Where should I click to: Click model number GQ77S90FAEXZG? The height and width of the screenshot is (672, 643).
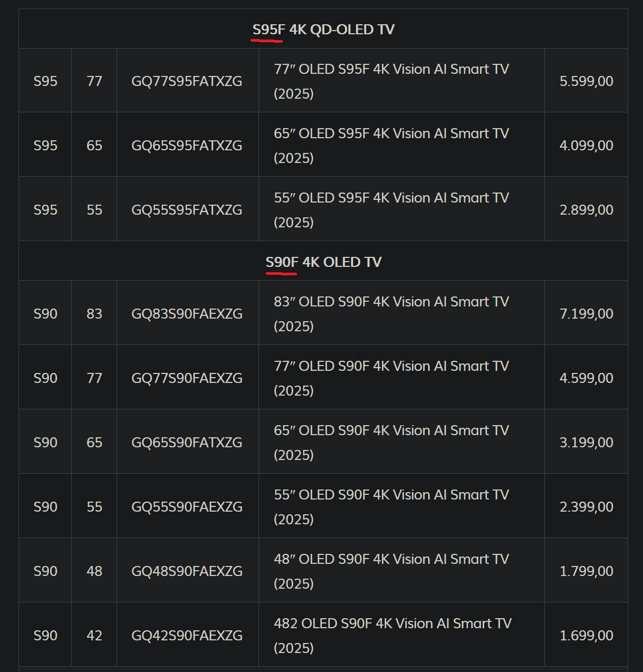point(187,378)
